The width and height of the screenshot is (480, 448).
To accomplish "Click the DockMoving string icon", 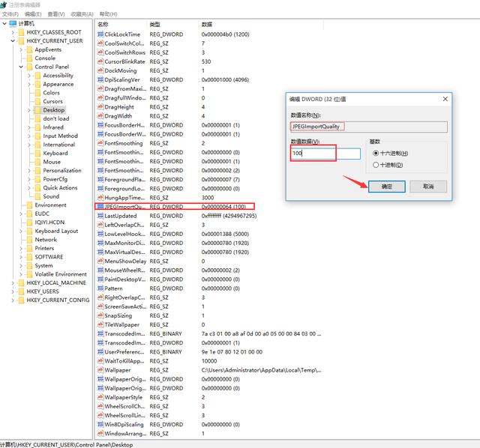I will [x=100, y=70].
